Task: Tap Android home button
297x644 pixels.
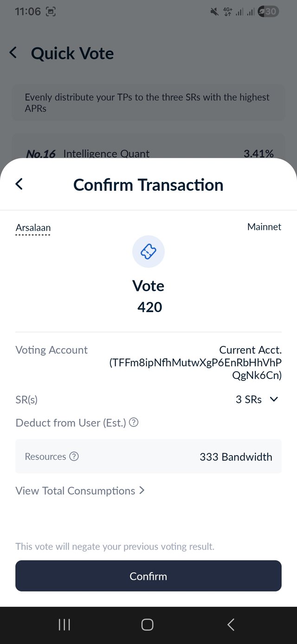Action: [148, 624]
